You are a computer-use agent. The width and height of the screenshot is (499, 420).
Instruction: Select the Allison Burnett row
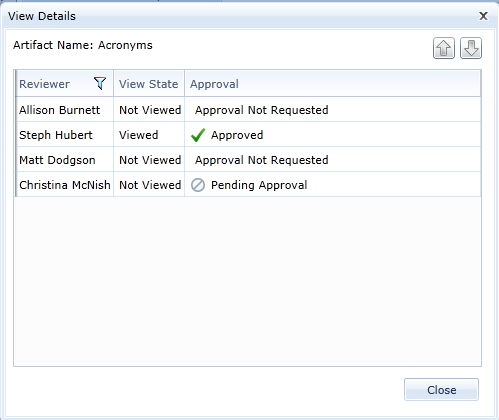[x=248, y=110]
